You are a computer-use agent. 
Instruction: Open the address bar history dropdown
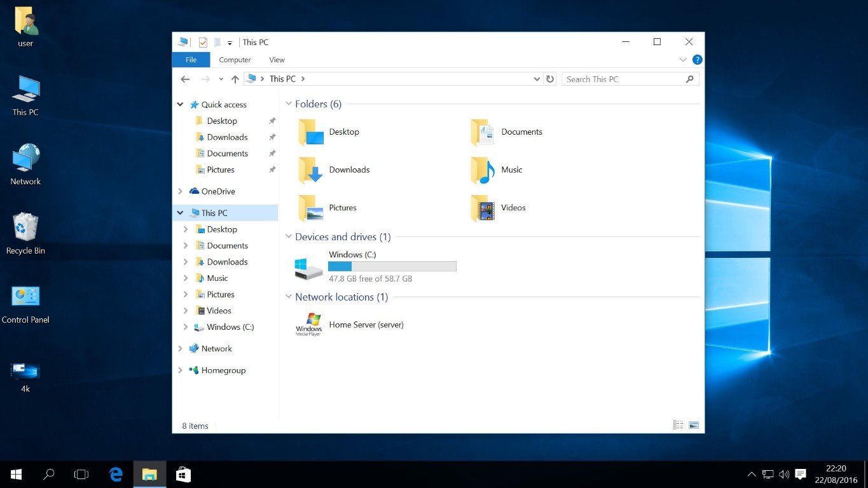pos(537,79)
